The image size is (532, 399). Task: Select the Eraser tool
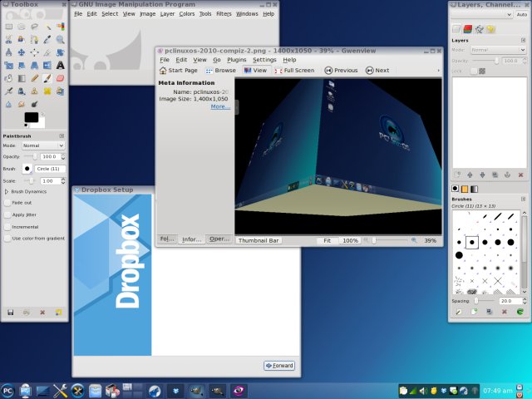click(61, 78)
